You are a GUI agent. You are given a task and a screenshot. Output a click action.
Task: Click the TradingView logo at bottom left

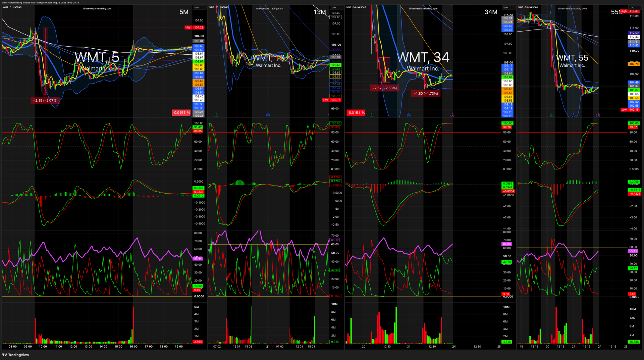click(16, 355)
